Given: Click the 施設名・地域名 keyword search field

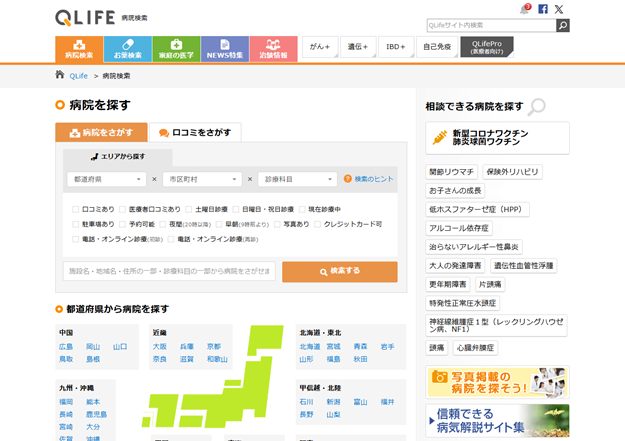Looking at the screenshot, I should [169, 271].
